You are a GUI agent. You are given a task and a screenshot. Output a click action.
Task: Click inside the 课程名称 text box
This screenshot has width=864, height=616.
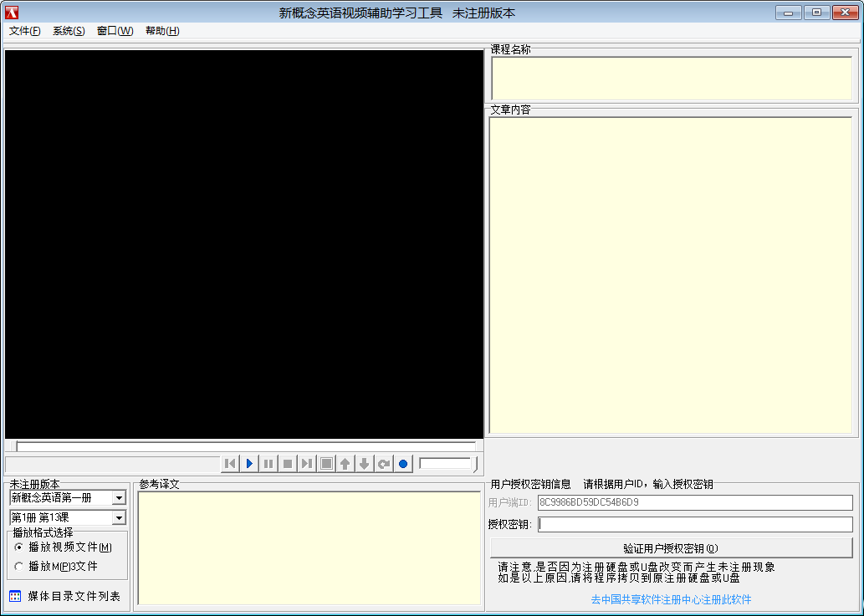(x=672, y=79)
